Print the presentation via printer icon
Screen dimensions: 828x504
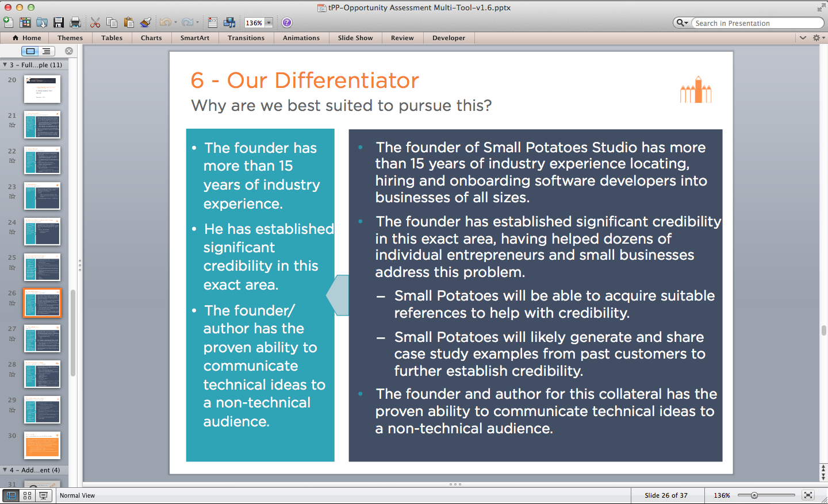75,22
